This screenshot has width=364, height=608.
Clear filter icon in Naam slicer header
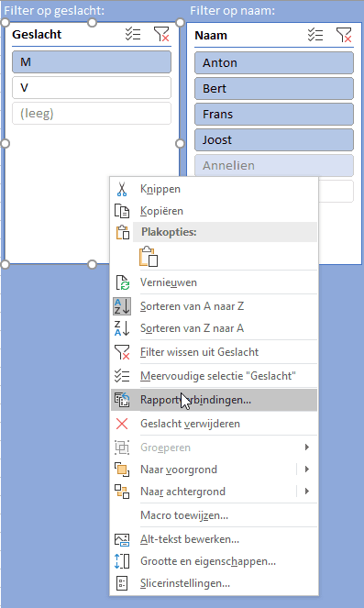click(x=344, y=35)
